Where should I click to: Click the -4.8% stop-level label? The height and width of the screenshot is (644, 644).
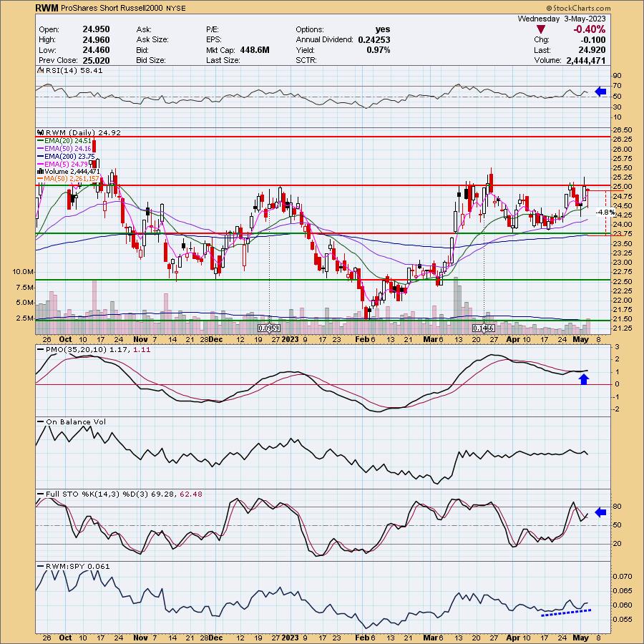[x=605, y=213]
